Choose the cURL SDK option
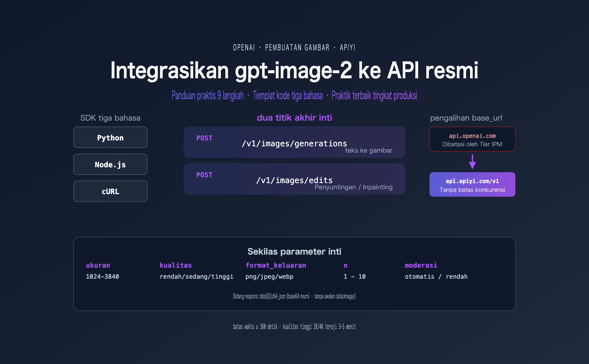 110,191
